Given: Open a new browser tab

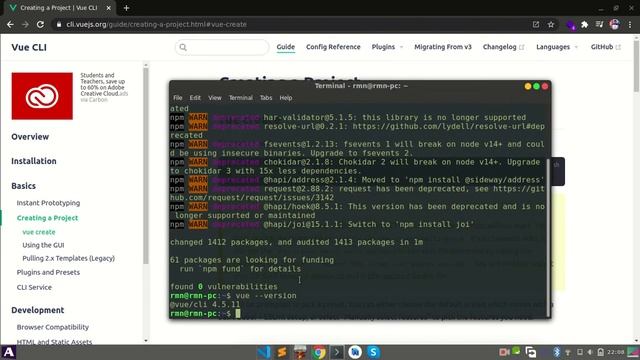Looking at the screenshot, I should click(x=126, y=8).
